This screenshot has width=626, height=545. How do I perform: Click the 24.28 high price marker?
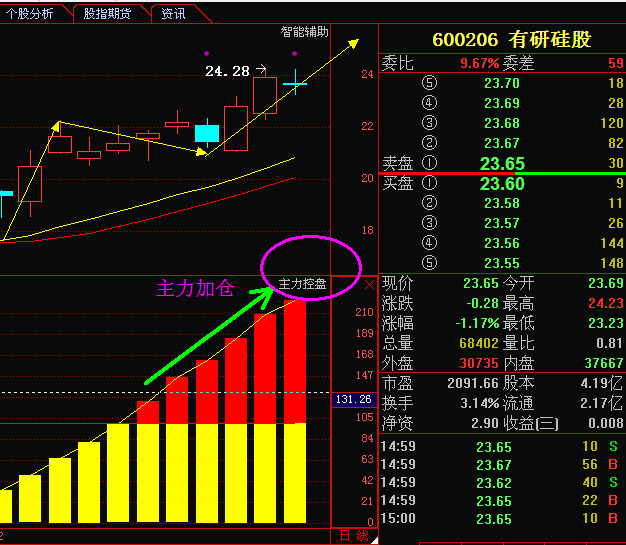[227, 71]
